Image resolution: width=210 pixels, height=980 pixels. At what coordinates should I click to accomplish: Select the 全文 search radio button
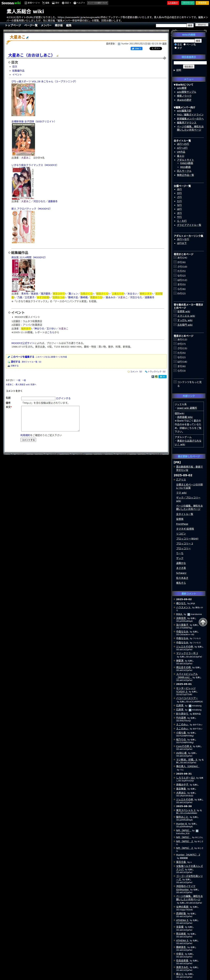176,45
